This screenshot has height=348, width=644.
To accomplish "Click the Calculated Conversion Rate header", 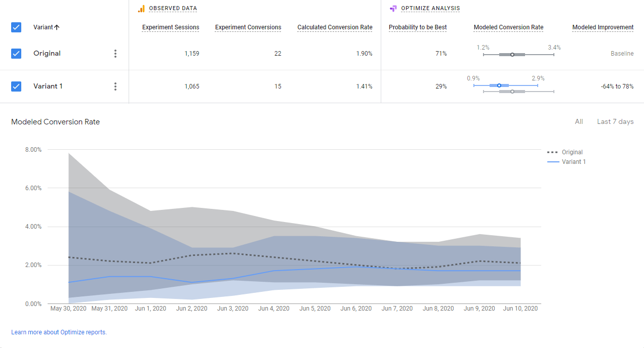I will tap(335, 27).
